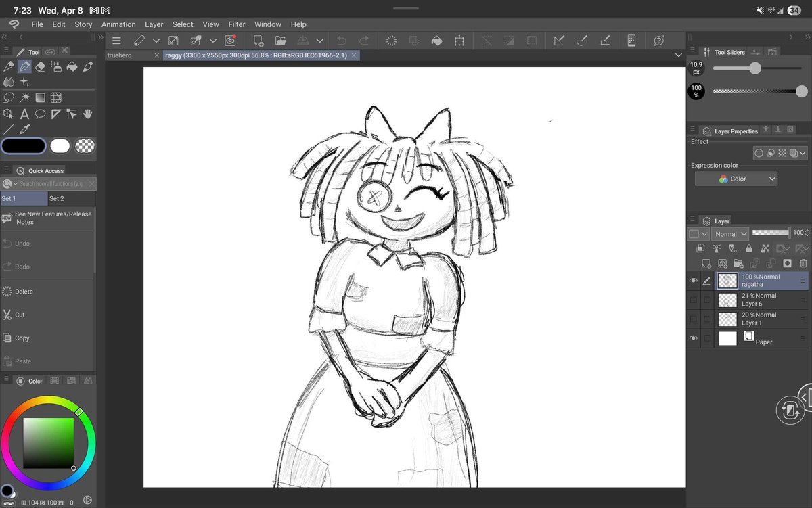
Task: Select the Eyedropper tool
Action: [x=24, y=129]
